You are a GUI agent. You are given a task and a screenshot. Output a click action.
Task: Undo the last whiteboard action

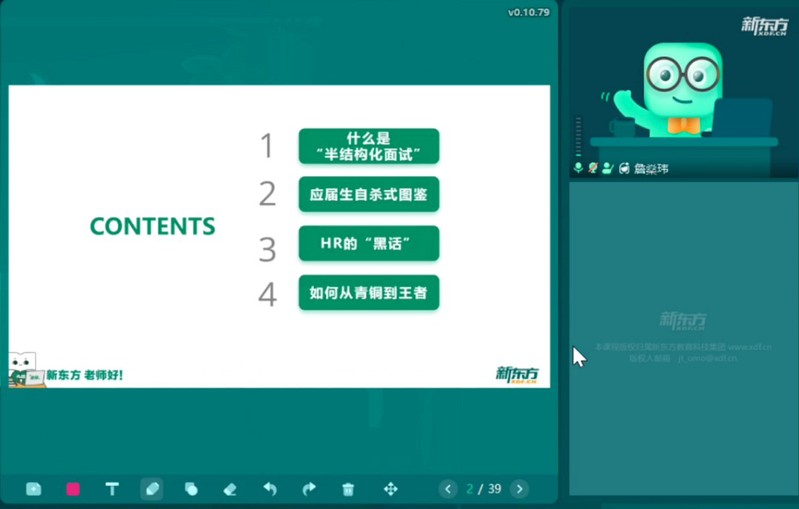click(270, 489)
